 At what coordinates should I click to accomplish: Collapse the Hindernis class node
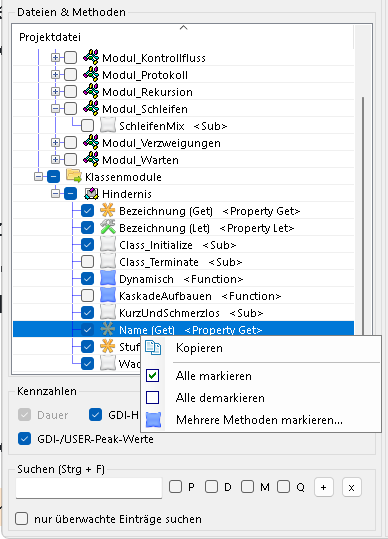(55, 194)
